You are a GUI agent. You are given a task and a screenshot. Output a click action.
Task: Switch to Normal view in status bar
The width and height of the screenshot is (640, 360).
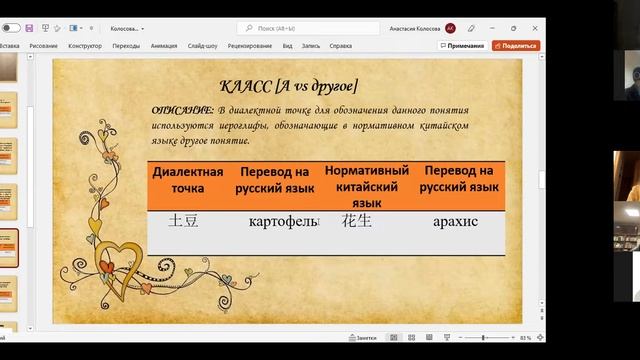click(x=393, y=338)
